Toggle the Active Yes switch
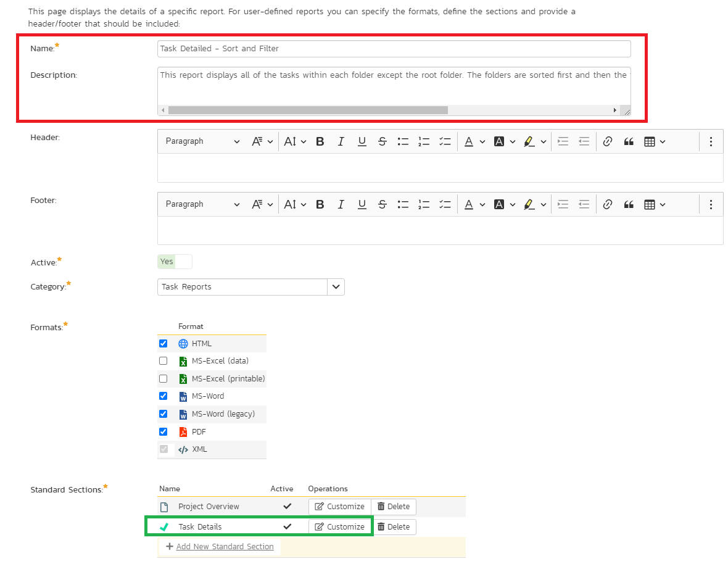Viewport: 728px width, 561px height. (x=175, y=262)
